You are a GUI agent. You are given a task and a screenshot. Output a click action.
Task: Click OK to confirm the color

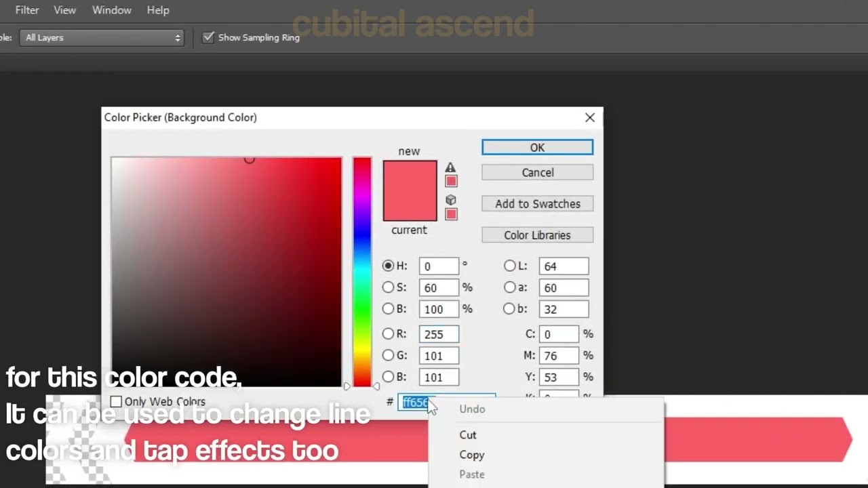tap(537, 147)
